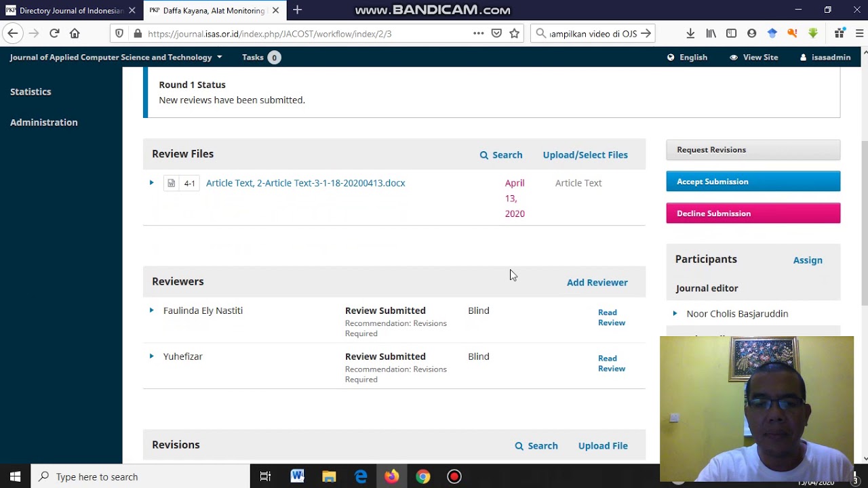
Task: Open the Article Text docx file link
Action: (306, 183)
